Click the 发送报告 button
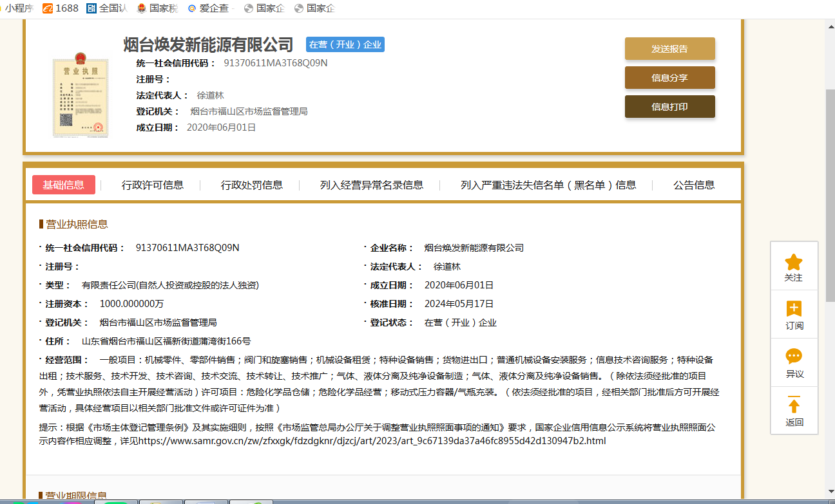835x504 pixels. (669, 49)
